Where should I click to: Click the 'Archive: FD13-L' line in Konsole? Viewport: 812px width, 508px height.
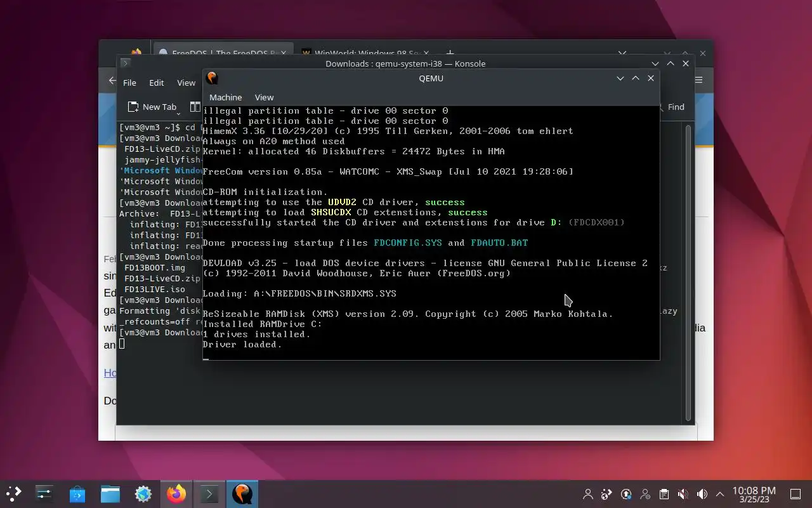(x=160, y=213)
